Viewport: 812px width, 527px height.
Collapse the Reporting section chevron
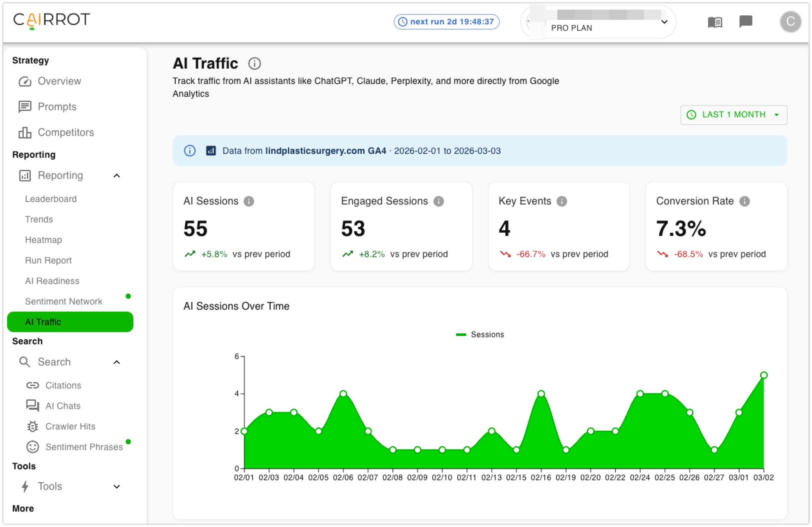pyautogui.click(x=117, y=176)
